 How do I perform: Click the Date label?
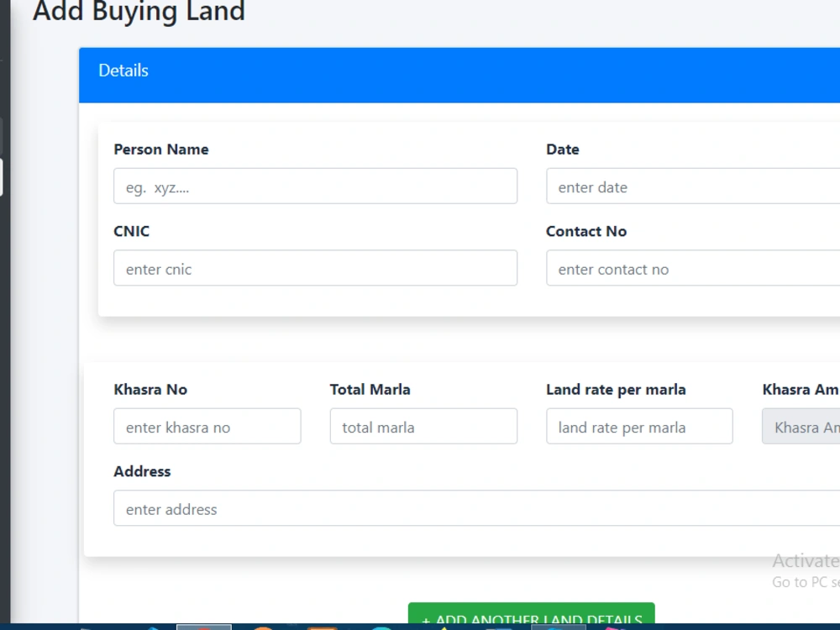[563, 150]
